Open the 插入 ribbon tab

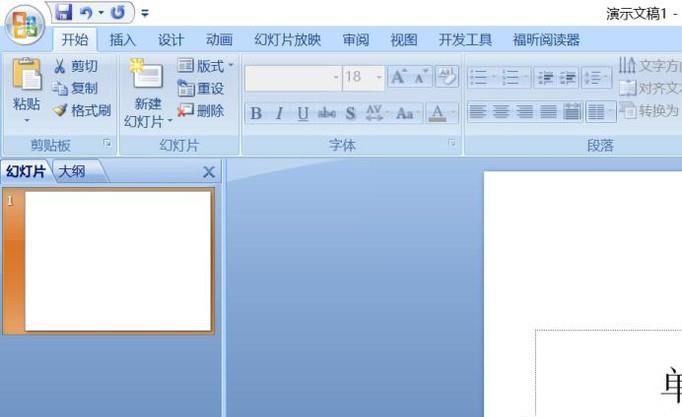point(123,40)
